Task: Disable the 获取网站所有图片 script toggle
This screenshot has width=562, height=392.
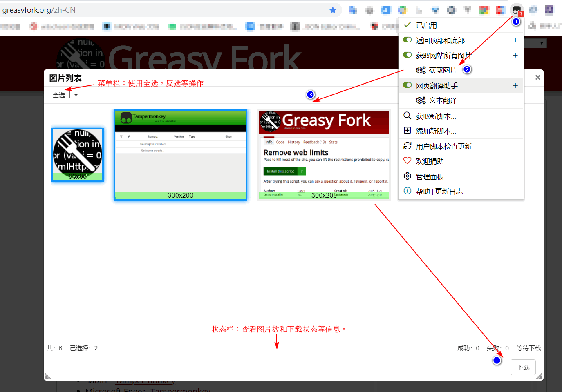Action: tap(407, 55)
